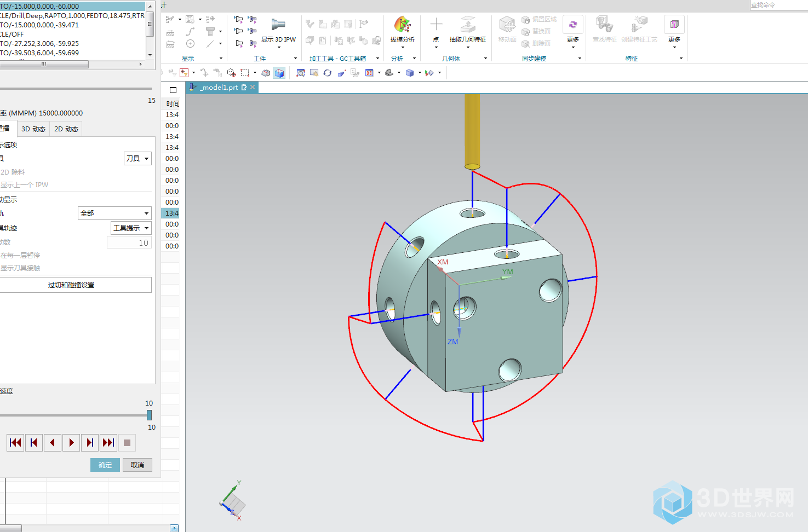Click the Cancel (取消) button
This screenshot has height=532, width=808.
pos(137,465)
